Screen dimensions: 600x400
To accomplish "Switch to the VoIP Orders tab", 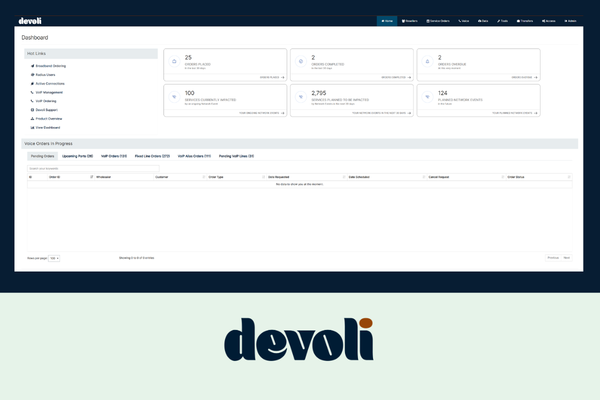I will [114, 156].
